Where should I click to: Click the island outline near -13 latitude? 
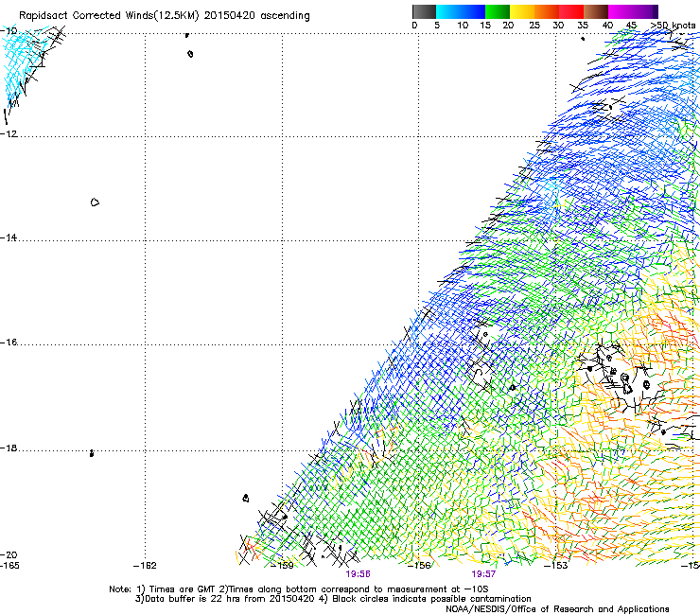pyautogui.click(x=95, y=202)
